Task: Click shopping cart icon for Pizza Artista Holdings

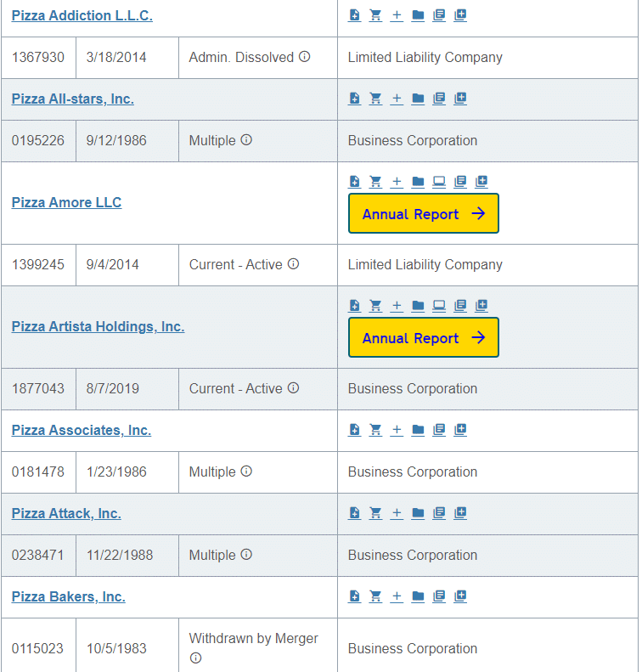Action: point(375,305)
